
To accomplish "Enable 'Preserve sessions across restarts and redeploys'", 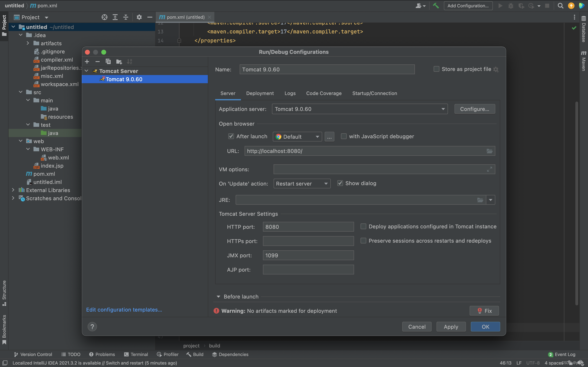I will coord(363,241).
